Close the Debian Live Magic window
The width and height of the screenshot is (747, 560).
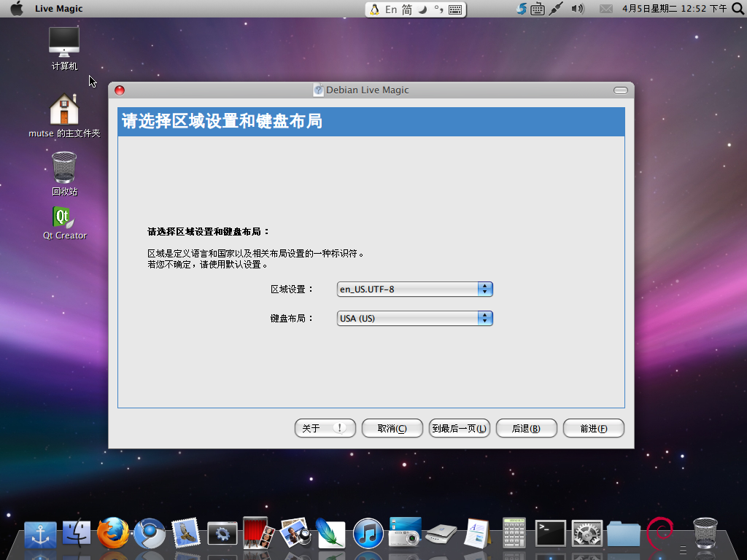coord(120,90)
